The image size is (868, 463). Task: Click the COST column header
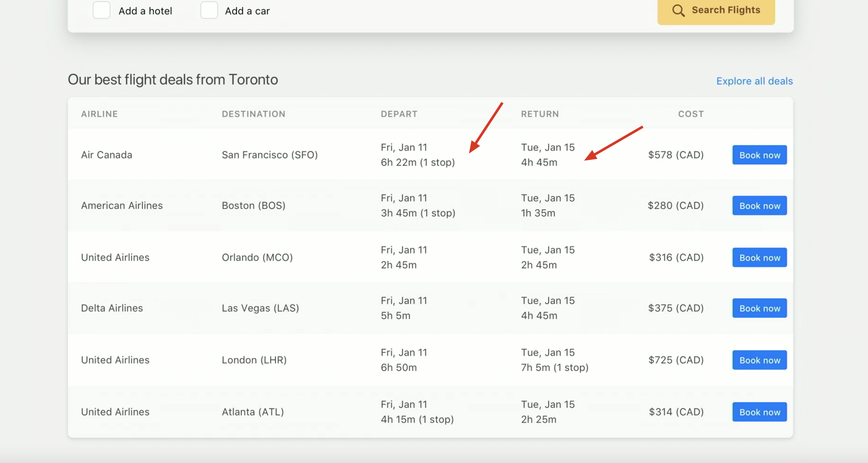coord(691,114)
